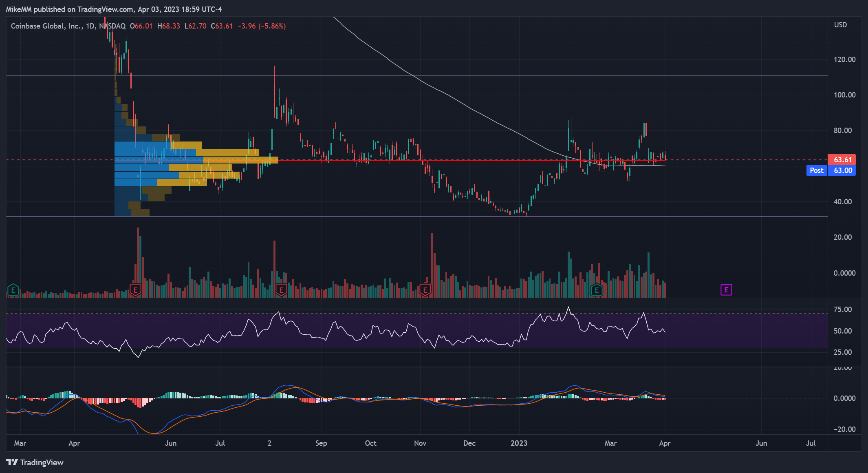The width and height of the screenshot is (868, 473).
Task: Click the Dec label on time axis
Action: tap(469, 443)
